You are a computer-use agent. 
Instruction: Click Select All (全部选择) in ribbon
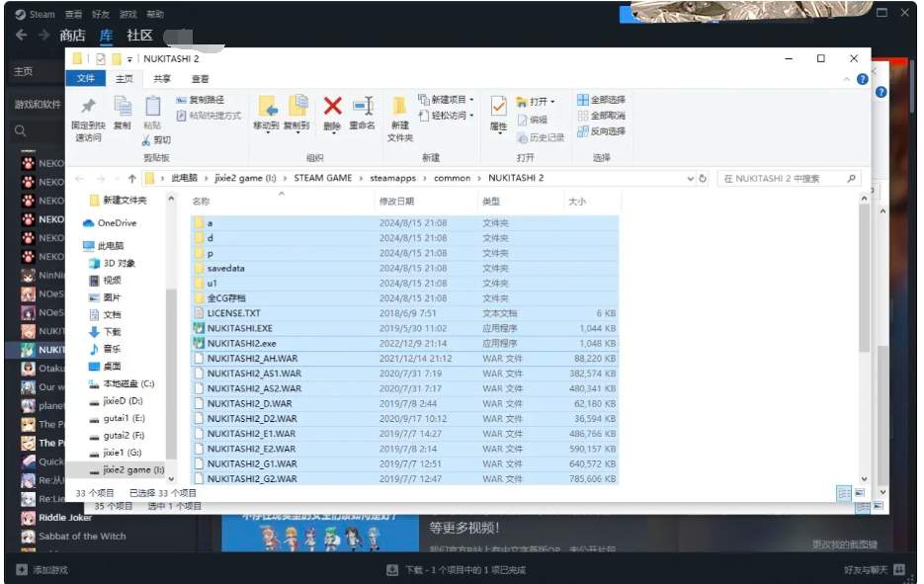pos(601,100)
